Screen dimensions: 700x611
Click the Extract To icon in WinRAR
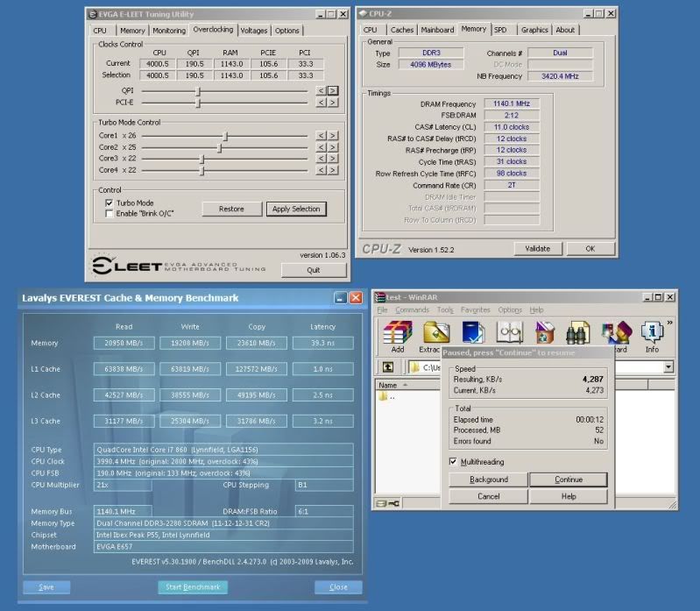tap(435, 332)
